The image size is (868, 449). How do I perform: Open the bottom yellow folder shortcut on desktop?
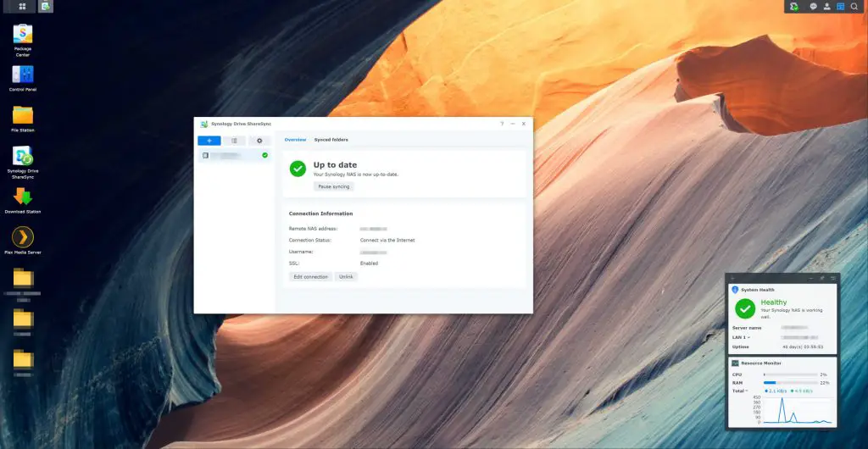click(23, 359)
